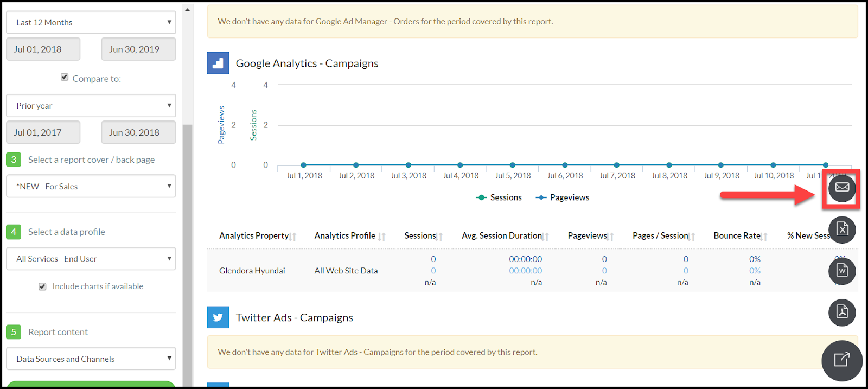The image size is (868, 389).
Task: Open All Services - End User dropdown
Action: [91, 259]
